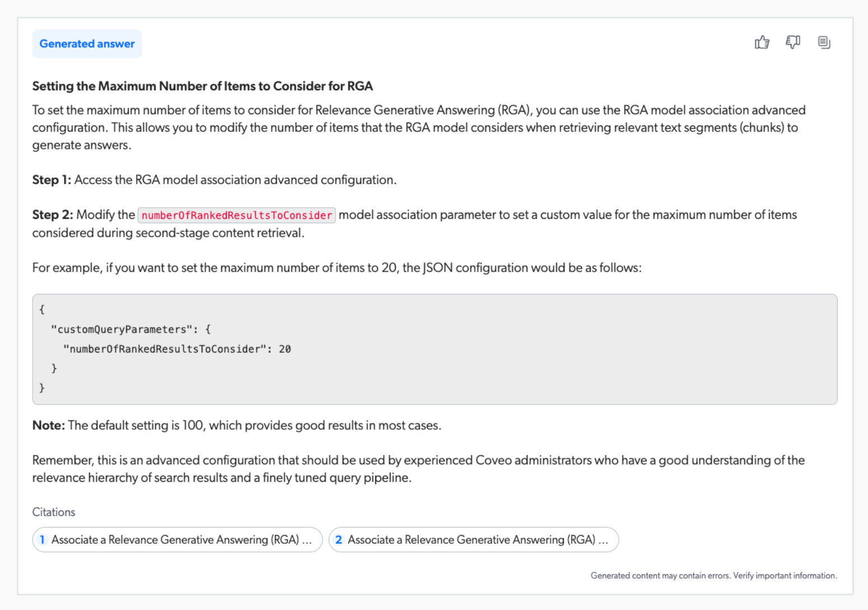This screenshot has width=868, height=610.
Task: Click the heading Setting the Maximum Number of Items
Action: [x=203, y=86]
